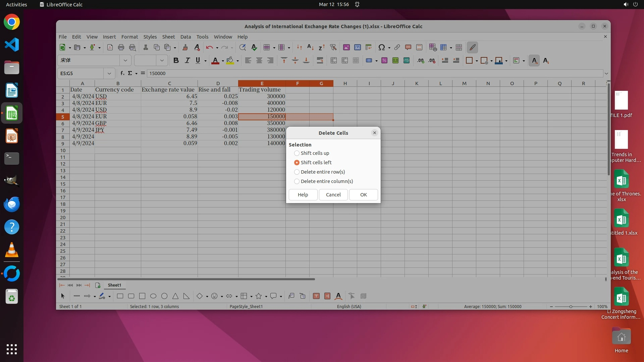Select the Shift cells up option
Image resolution: width=644 pixels, height=362 pixels.
coord(297,153)
